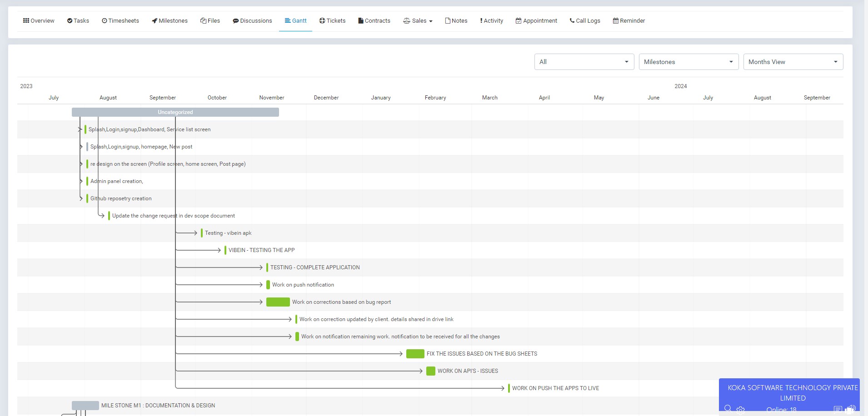Viewport: 868px width, 416px height.
Task: Click the messages icon in the chat widget
Action: coord(838,410)
